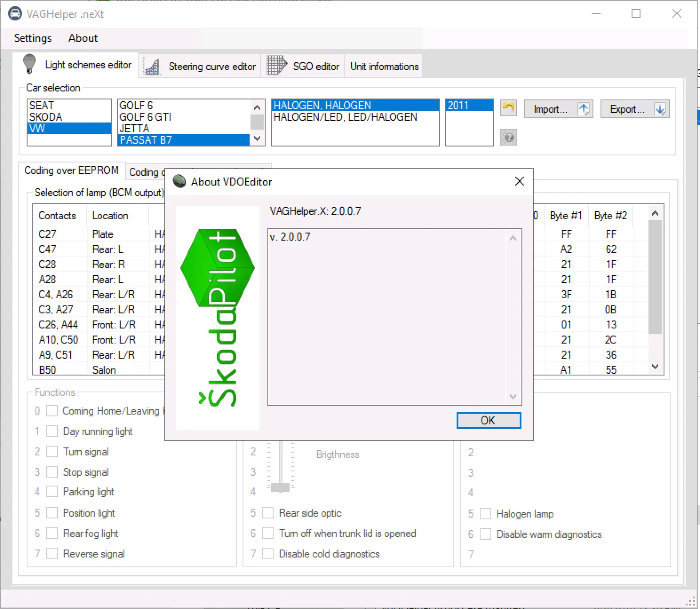Toggle Parking light checkbox

click(x=52, y=491)
